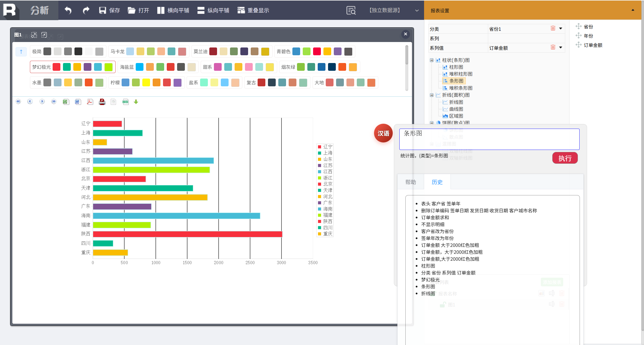Click the CSV export icon
Viewport: 644px width, 345px height.
click(x=126, y=102)
